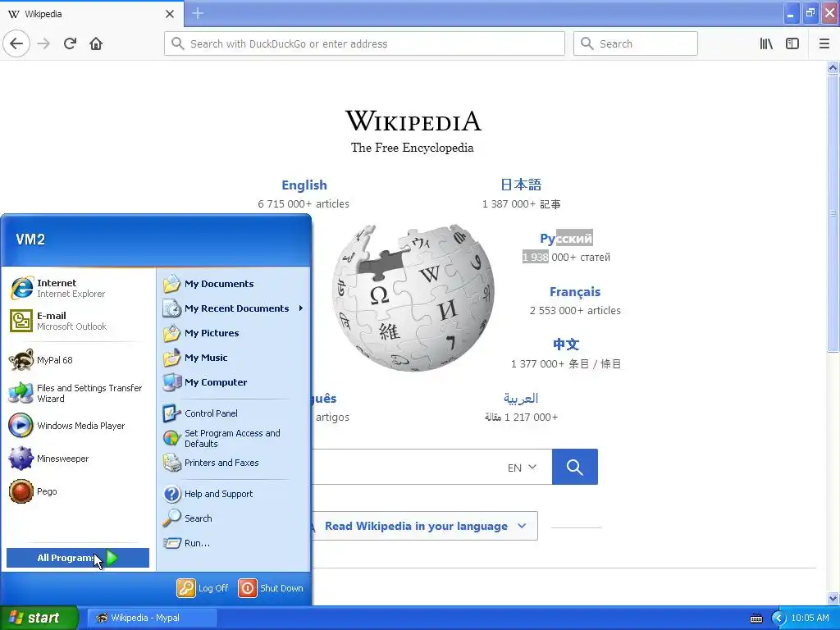Open the English Wikipedia link
Screen dimensions: 840x630
(x=304, y=185)
